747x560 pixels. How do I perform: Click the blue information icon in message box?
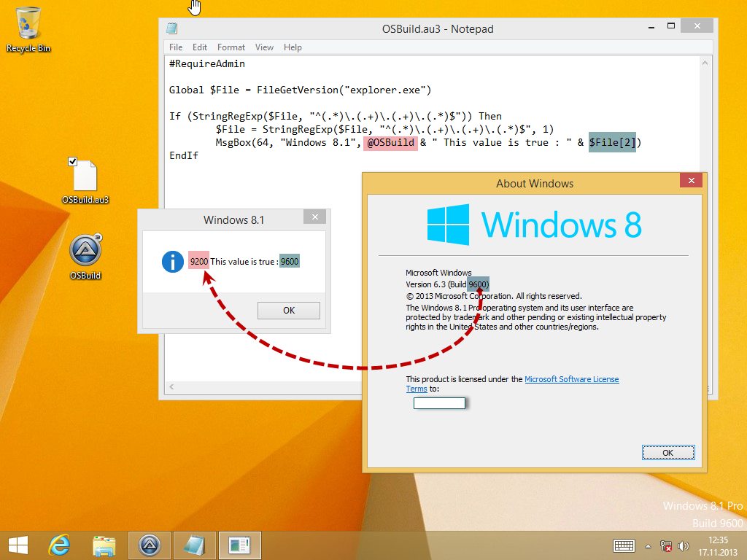[x=173, y=262]
